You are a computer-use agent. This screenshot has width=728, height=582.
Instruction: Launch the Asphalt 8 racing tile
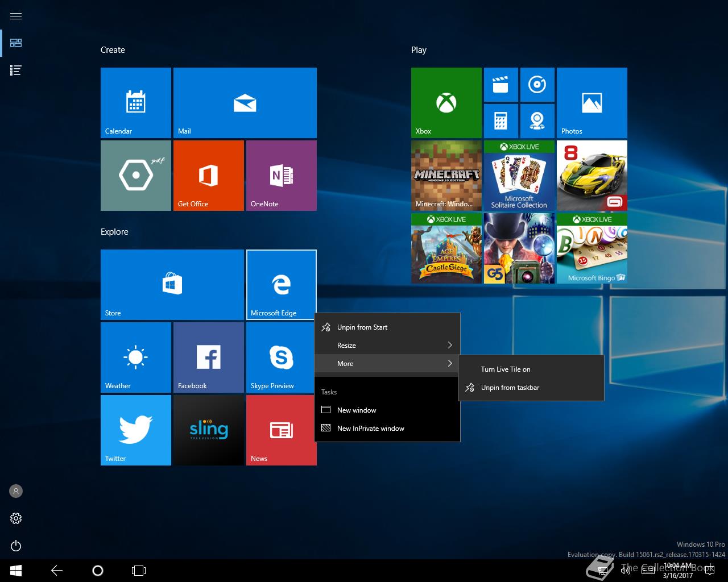click(592, 176)
